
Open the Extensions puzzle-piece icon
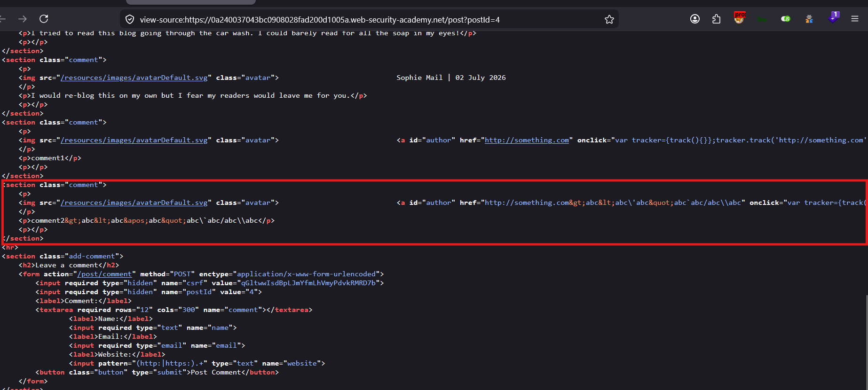coord(716,19)
